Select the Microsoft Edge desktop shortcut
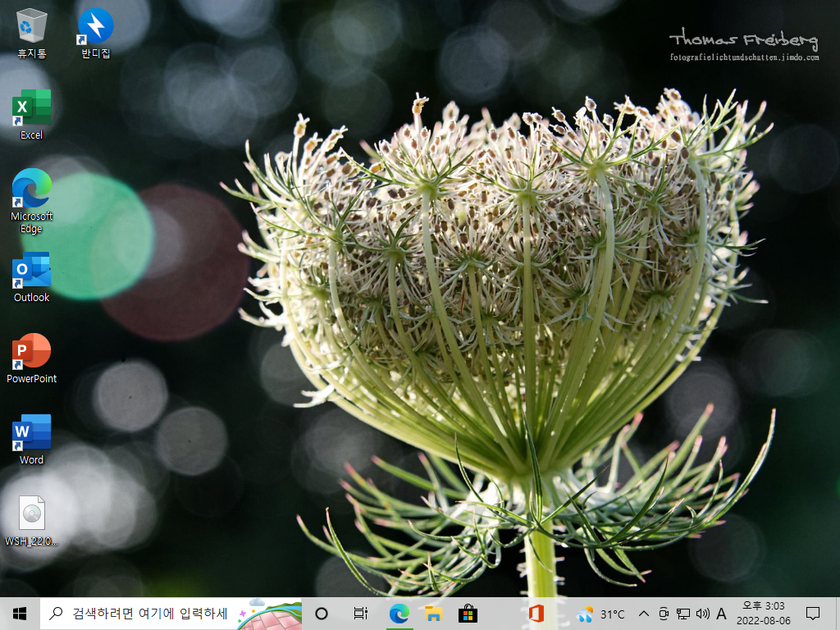Screen dimensions: 840x630 pos(32,201)
